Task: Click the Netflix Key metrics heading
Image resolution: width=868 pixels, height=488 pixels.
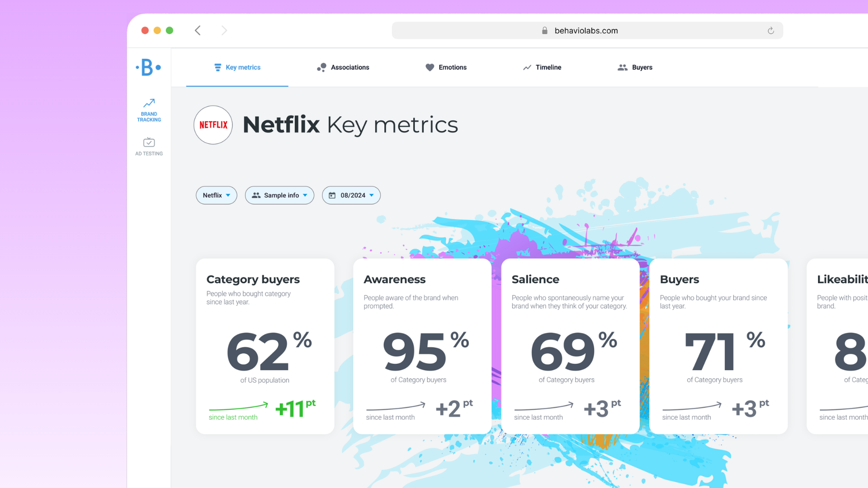Action: (350, 125)
